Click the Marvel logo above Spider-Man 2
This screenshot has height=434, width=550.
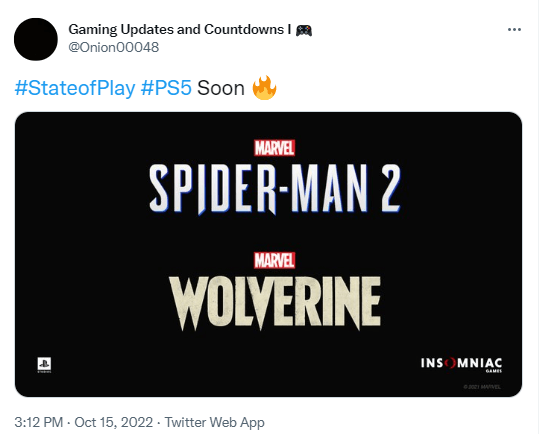pos(274,148)
